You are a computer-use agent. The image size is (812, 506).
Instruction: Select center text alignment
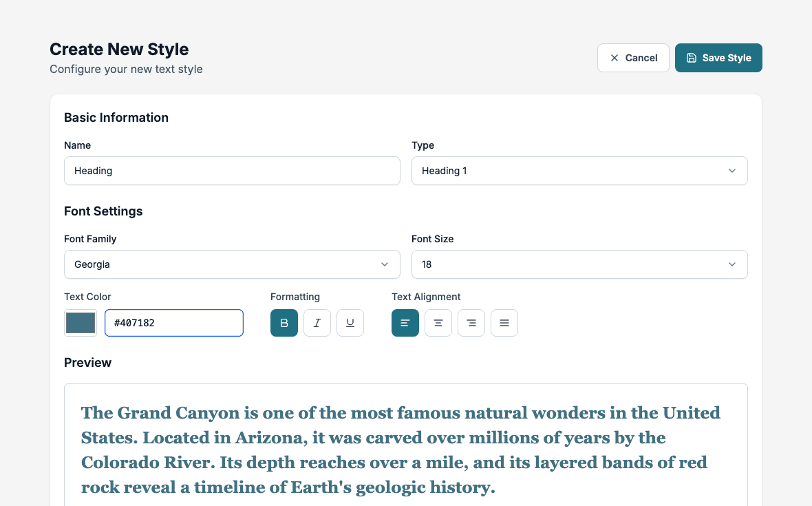point(438,323)
